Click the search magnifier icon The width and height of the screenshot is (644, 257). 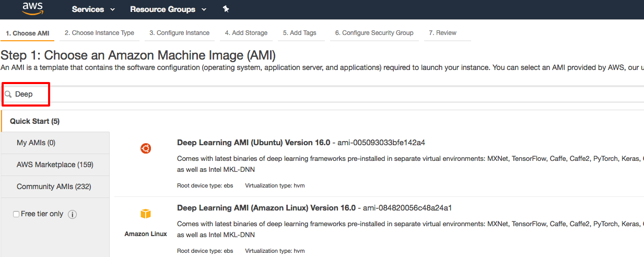[8, 95]
